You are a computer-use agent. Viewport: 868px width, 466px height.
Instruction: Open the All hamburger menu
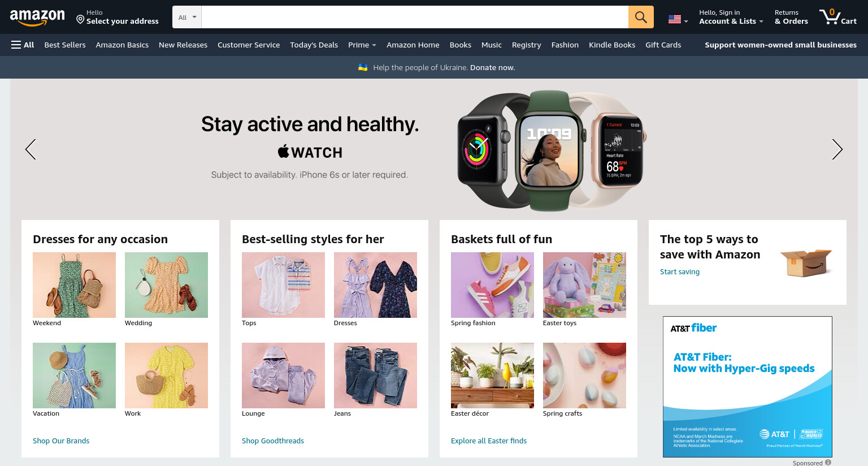[23, 45]
